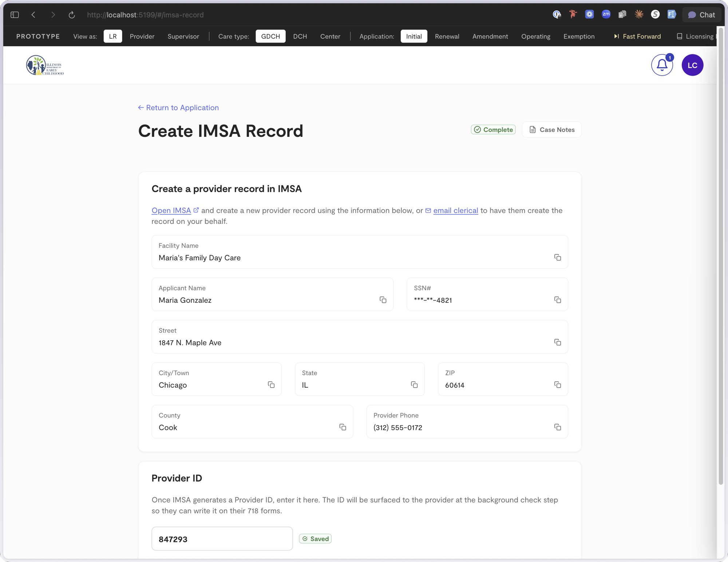Click the "Provider ID" section heading
The width and height of the screenshot is (728, 562).
pyautogui.click(x=177, y=478)
